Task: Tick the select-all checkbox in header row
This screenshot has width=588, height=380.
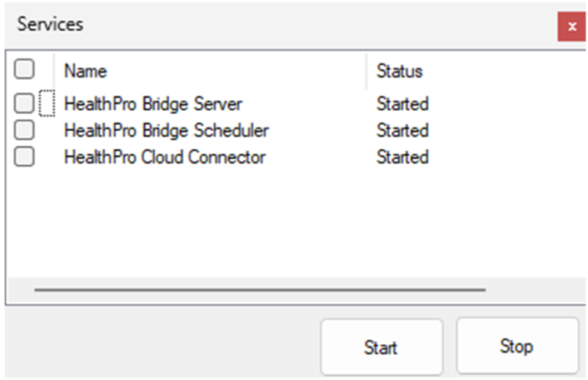Action: (24, 69)
